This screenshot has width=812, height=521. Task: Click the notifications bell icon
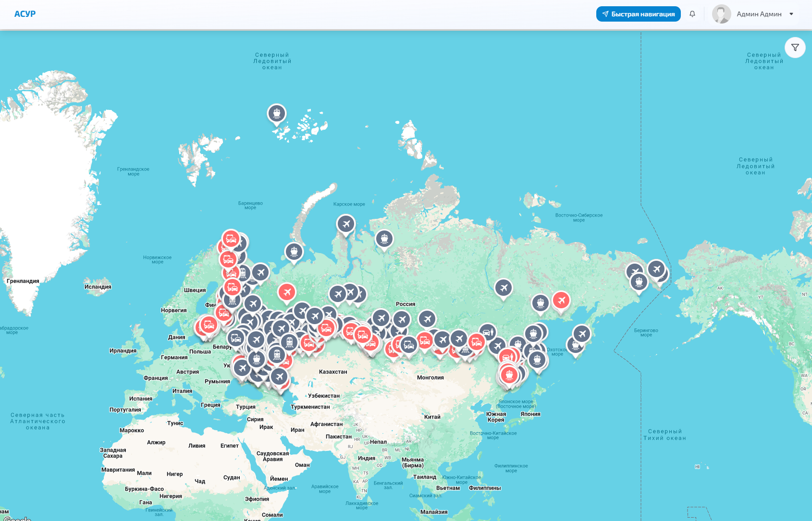click(x=692, y=14)
